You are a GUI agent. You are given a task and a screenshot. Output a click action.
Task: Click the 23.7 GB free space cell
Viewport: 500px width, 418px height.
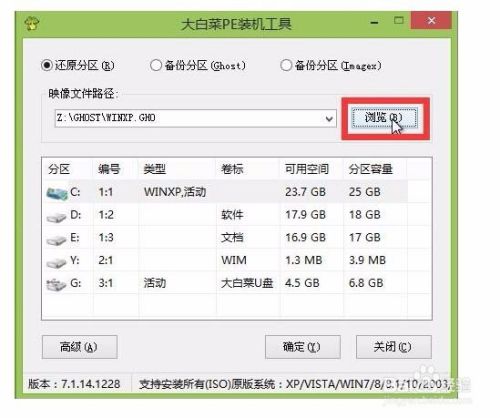coord(305,192)
